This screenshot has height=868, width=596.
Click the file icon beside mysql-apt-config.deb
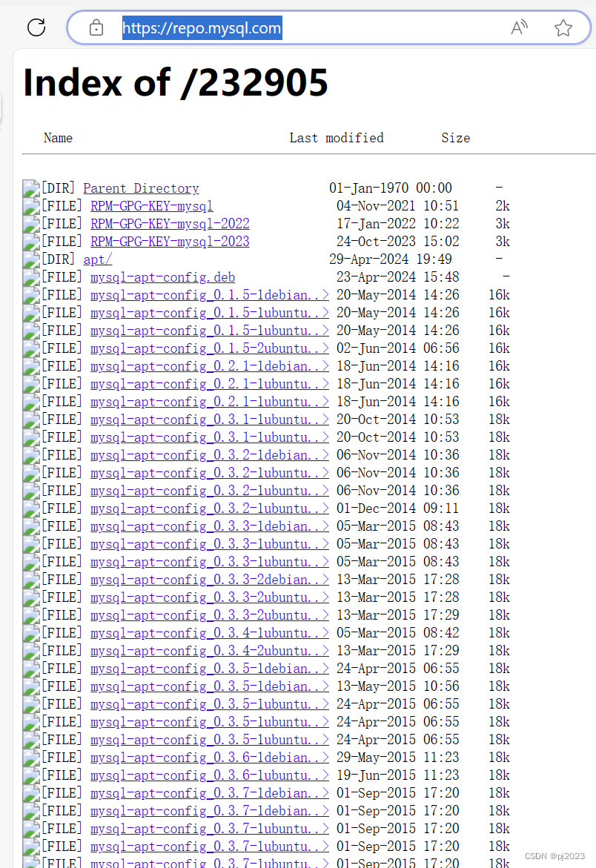click(x=31, y=277)
